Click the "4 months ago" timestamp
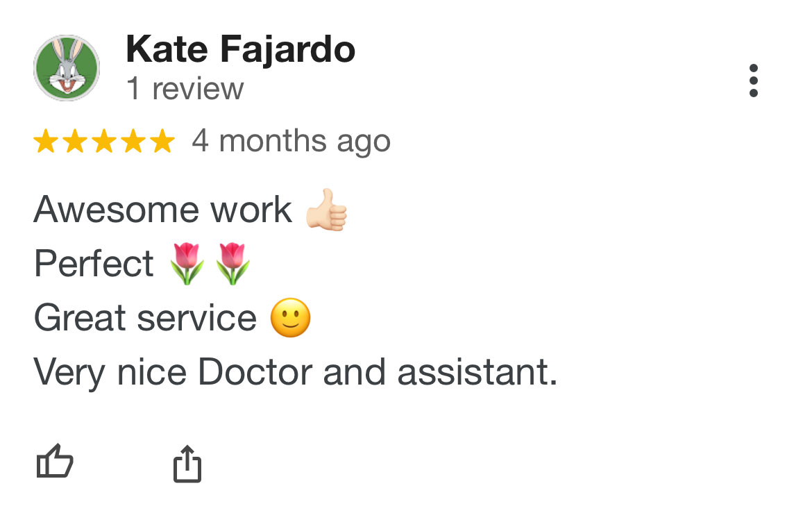 (x=291, y=141)
